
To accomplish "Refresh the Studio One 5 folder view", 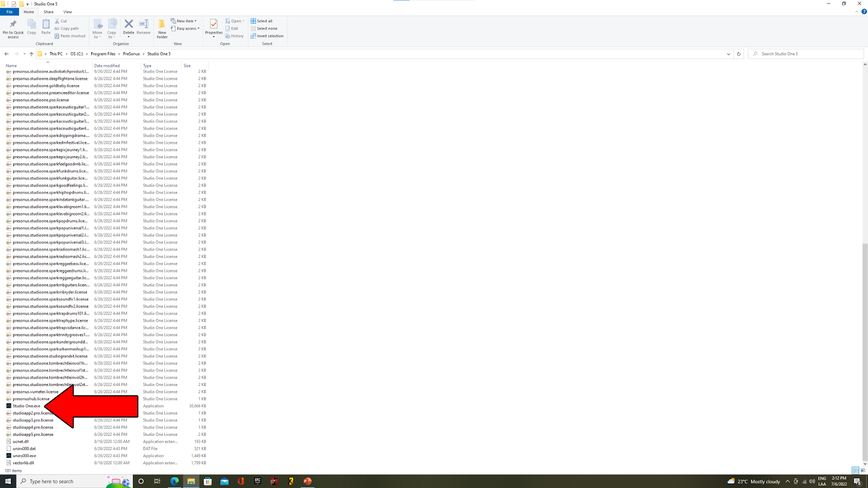I will pos(738,54).
